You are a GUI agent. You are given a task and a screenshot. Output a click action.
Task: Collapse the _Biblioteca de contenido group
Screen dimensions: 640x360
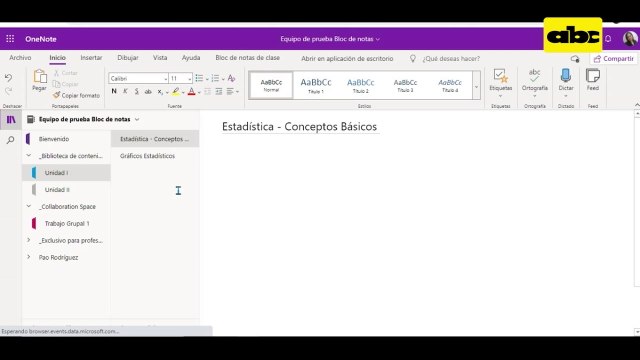(x=29, y=156)
